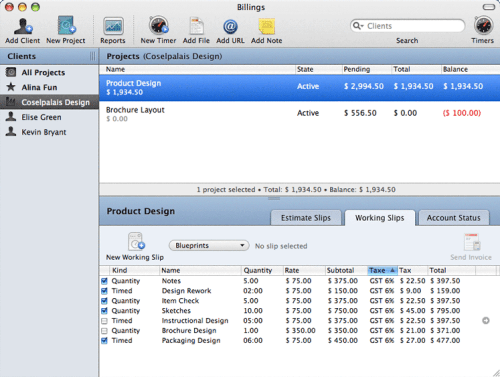Click the 06:00 quantity cell
Image resolution: width=500 pixels, height=377 pixels.
click(253, 341)
